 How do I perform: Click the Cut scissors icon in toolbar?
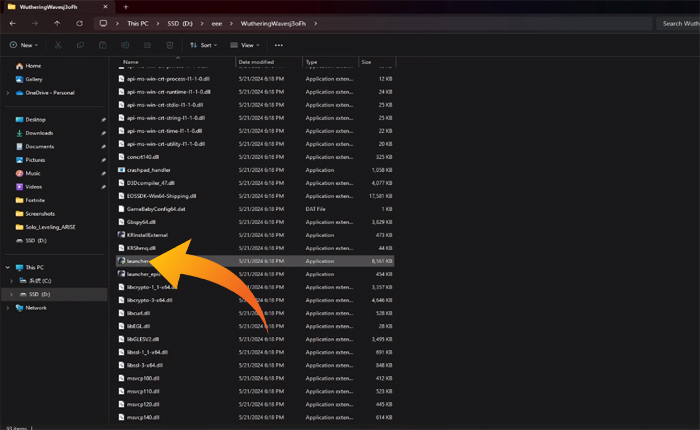(x=58, y=45)
